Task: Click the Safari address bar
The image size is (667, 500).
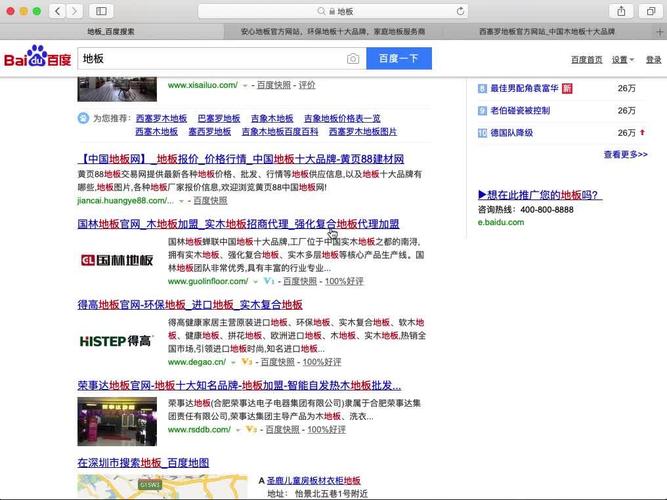Action: pyautogui.click(x=333, y=11)
